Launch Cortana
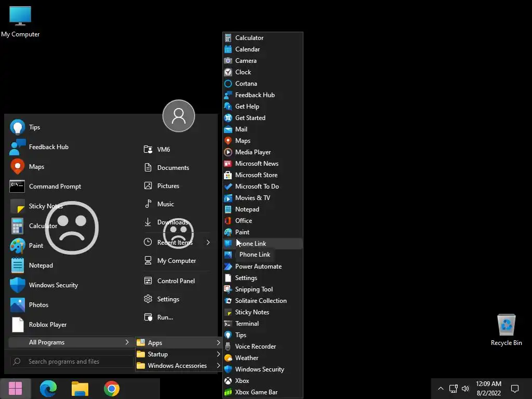The width and height of the screenshot is (532, 399). click(263, 84)
